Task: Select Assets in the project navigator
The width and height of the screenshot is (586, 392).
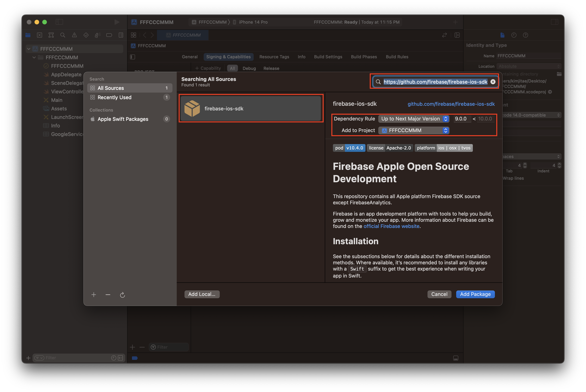Action: point(59,108)
